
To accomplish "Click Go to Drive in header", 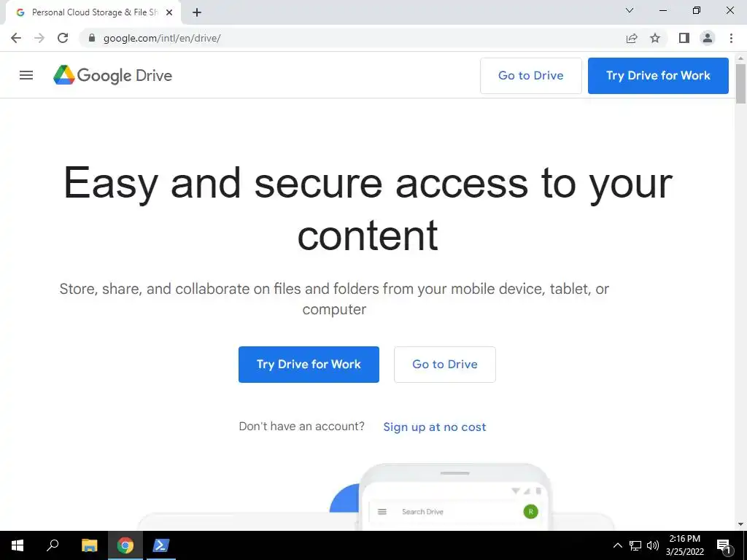I will tap(531, 76).
